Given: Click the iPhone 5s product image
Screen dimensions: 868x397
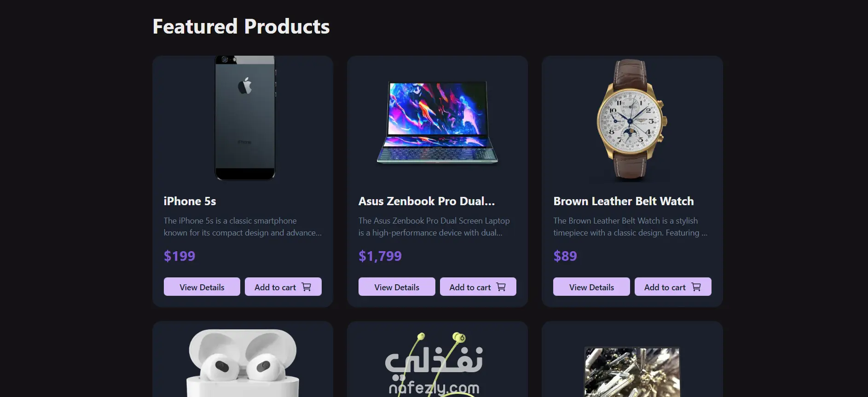Looking at the screenshot, I should 245,118.
